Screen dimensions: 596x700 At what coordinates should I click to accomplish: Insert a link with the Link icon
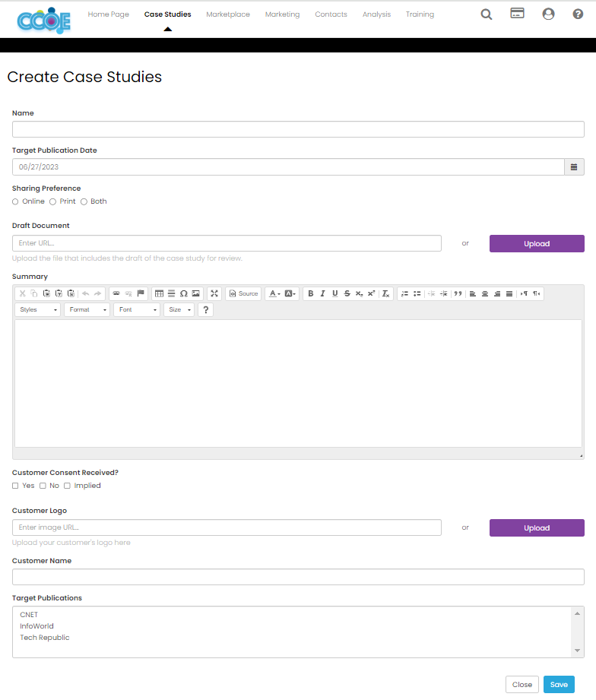(116, 293)
